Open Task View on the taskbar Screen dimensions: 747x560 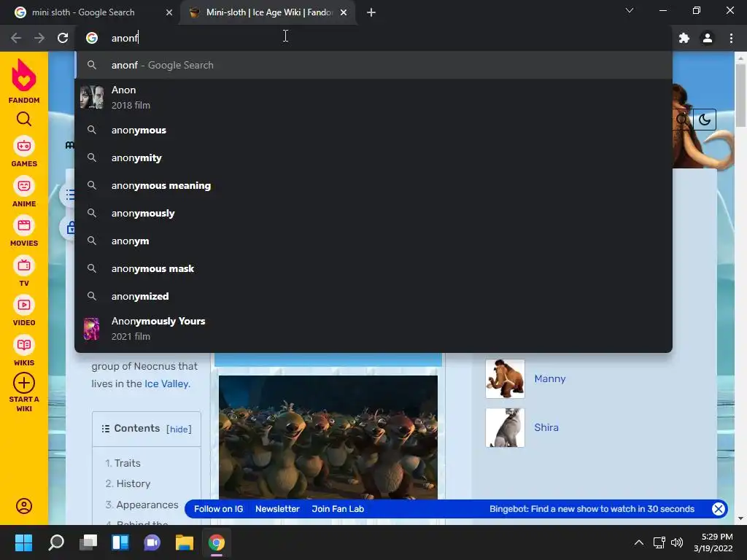coord(88,542)
